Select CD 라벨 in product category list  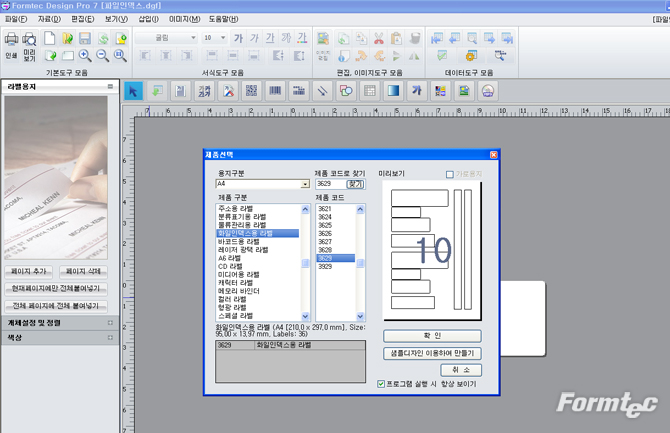point(230,266)
